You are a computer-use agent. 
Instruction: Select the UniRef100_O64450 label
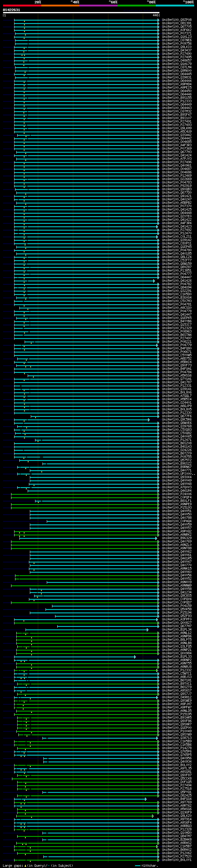[176, 91]
